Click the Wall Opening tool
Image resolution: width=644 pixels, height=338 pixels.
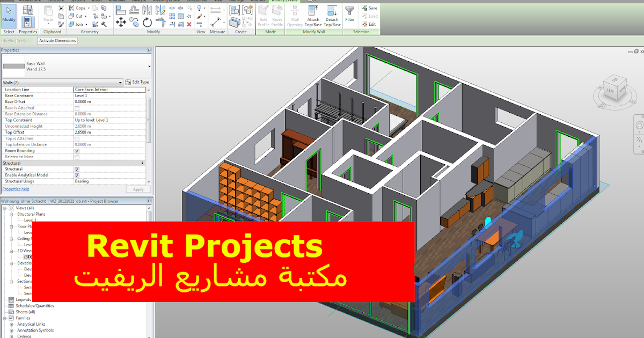pos(295,15)
